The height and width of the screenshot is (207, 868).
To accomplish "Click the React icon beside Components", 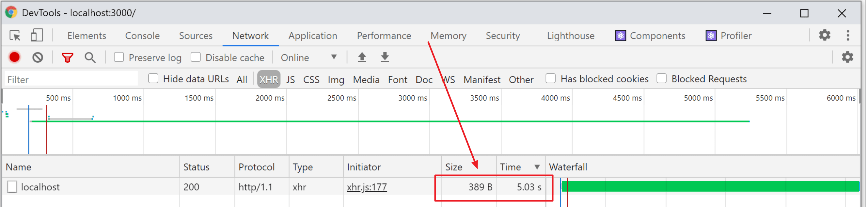I will click(620, 36).
